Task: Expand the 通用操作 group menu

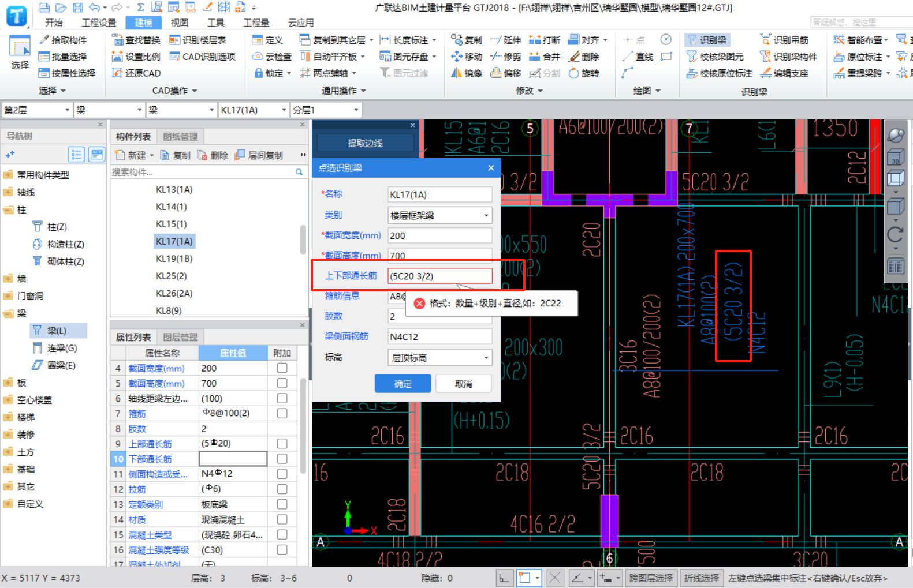Action: click(344, 91)
